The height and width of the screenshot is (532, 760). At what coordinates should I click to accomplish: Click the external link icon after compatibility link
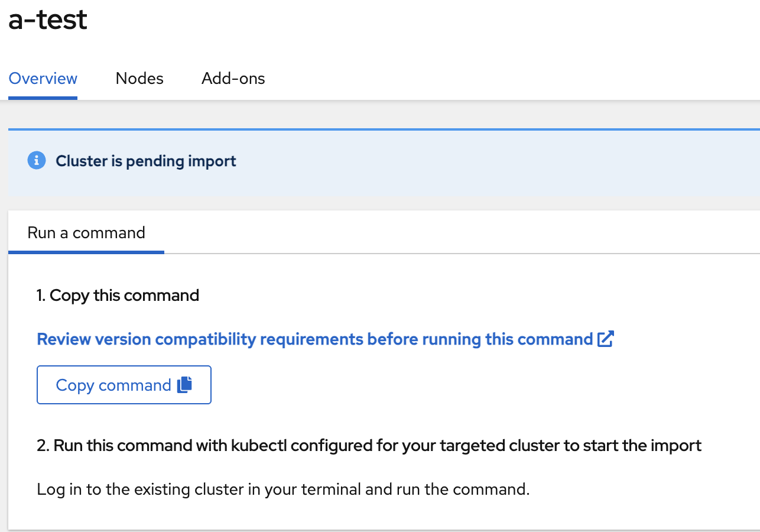click(x=606, y=339)
